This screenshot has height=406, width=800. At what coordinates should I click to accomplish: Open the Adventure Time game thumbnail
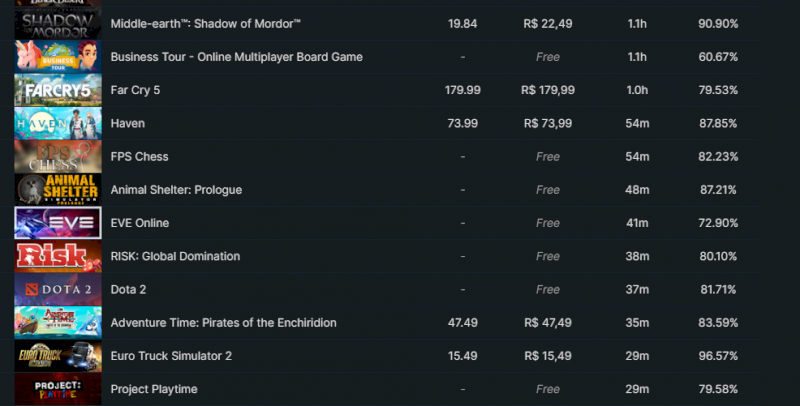pyautogui.click(x=57, y=322)
